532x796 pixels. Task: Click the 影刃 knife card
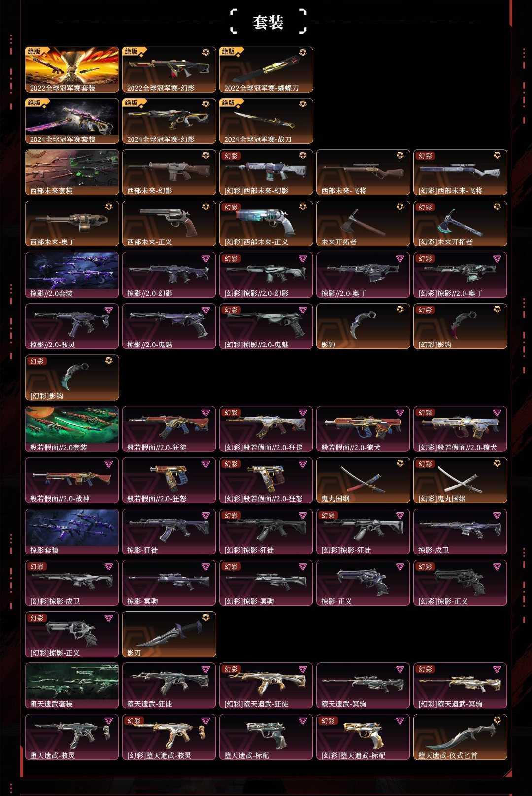[169, 634]
